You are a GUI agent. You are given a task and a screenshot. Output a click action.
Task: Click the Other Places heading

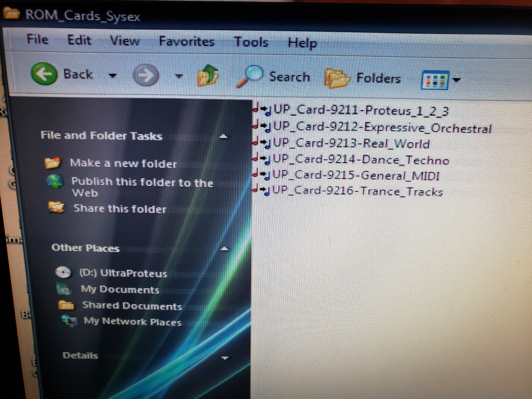(85, 248)
